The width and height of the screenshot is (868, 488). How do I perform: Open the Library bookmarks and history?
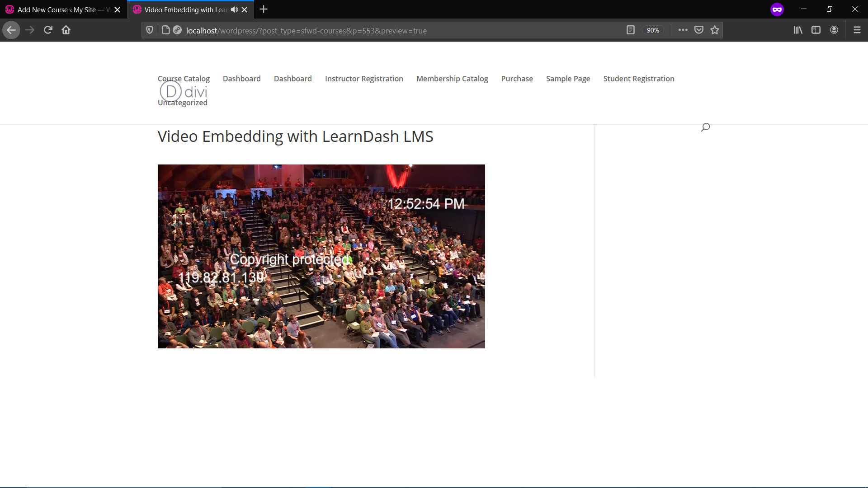pyautogui.click(x=798, y=30)
